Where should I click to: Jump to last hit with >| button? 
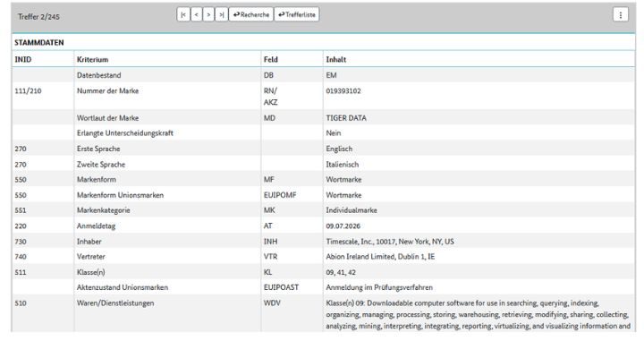tap(222, 15)
